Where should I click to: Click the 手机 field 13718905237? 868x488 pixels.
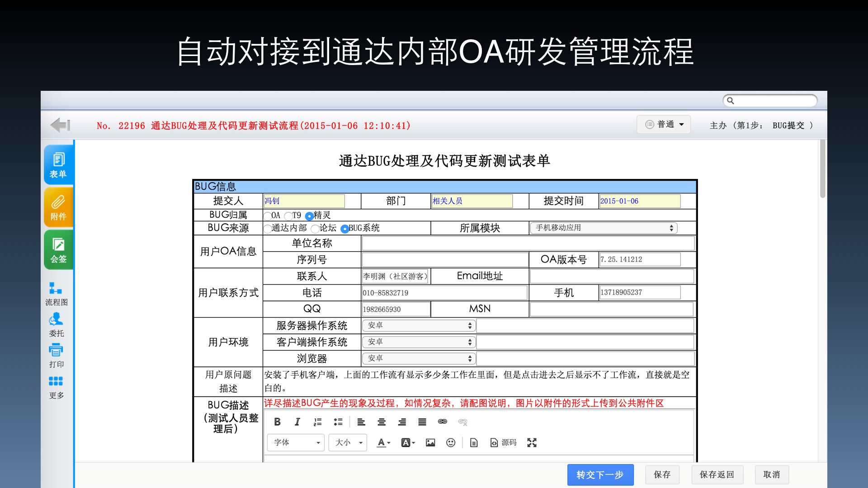(640, 292)
